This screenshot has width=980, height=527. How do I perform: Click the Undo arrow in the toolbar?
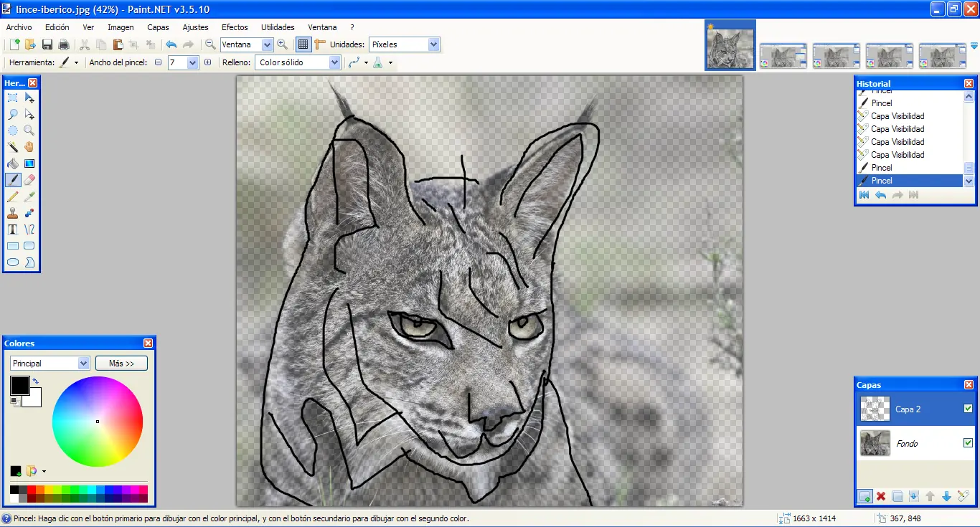(x=171, y=44)
